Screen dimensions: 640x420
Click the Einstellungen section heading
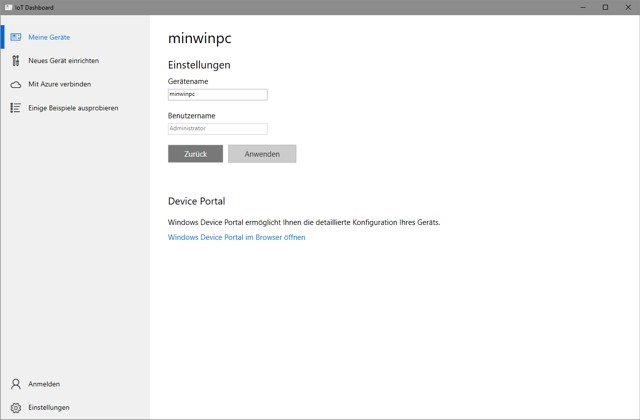pos(199,65)
